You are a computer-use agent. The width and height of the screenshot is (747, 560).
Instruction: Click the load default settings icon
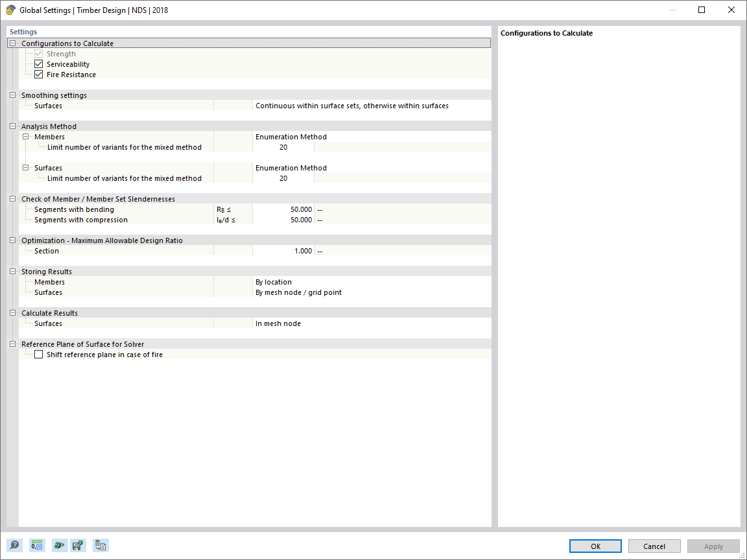click(x=60, y=545)
